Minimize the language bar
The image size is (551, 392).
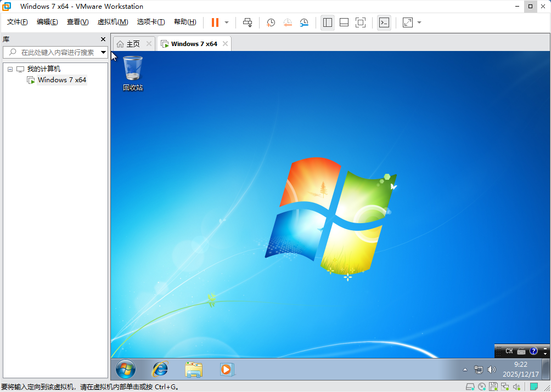pyautogui.click(x=545, y=349)
